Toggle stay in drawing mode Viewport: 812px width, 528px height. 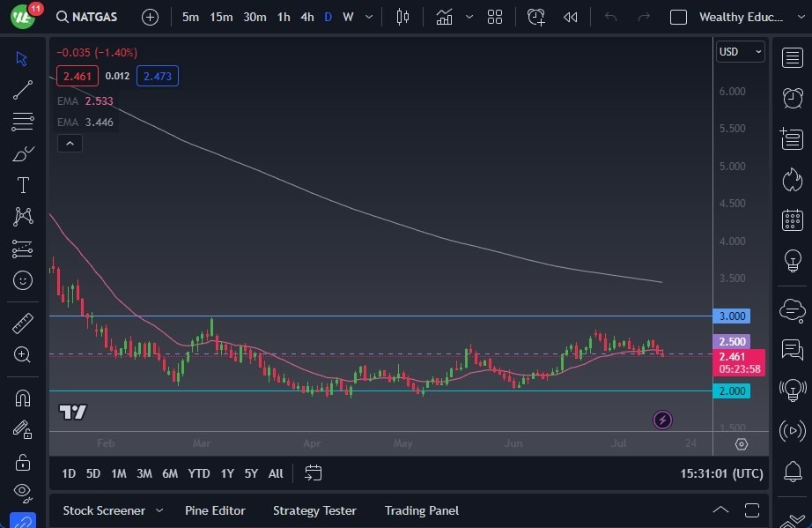click(x=22, y=429)
